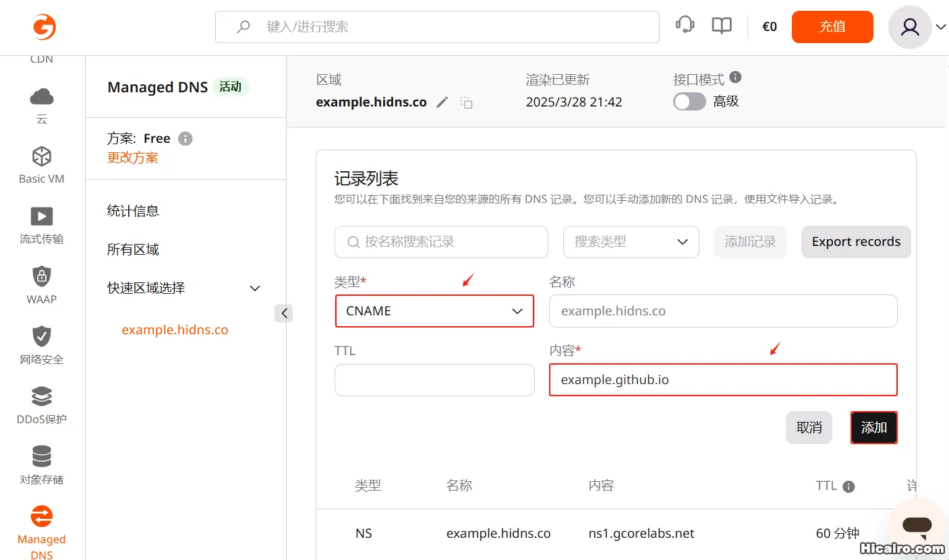This screenshot has height=560, width=949.
Task: Click the 活动 status badge
Action: (231, 87)
